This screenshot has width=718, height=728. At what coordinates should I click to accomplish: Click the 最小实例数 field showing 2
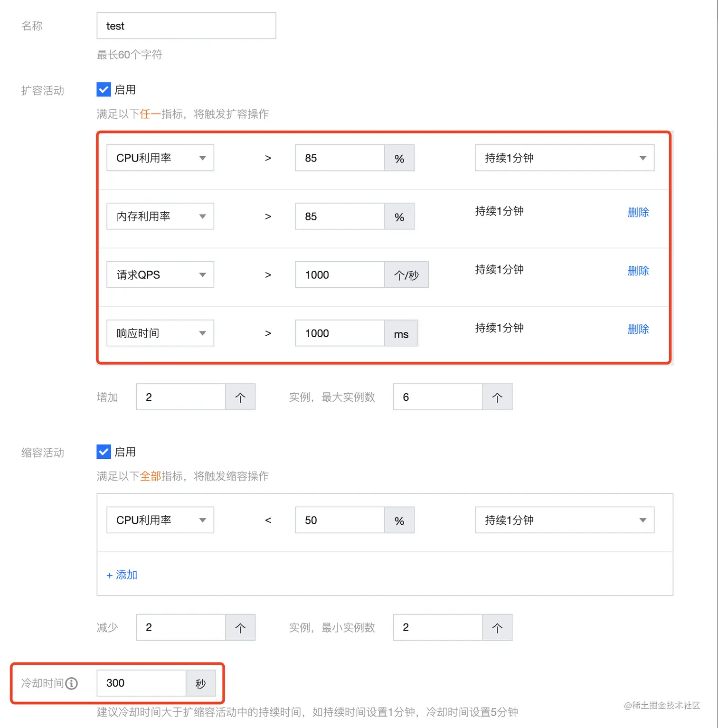pyautogui.click(x=438, y=627)
